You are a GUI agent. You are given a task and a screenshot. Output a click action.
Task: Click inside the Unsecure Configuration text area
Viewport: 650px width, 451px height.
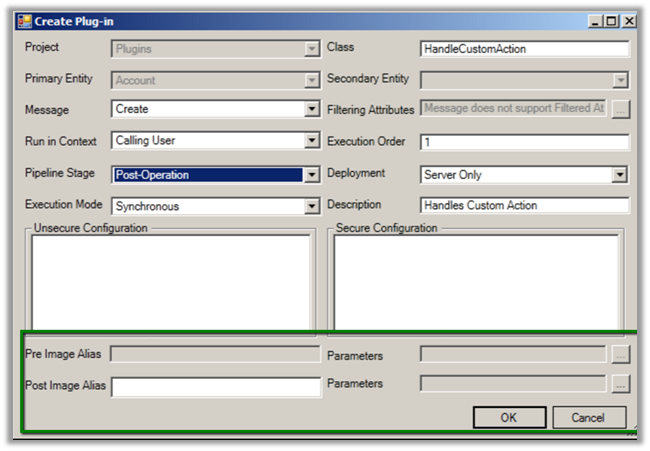click(x=171, y=282)
